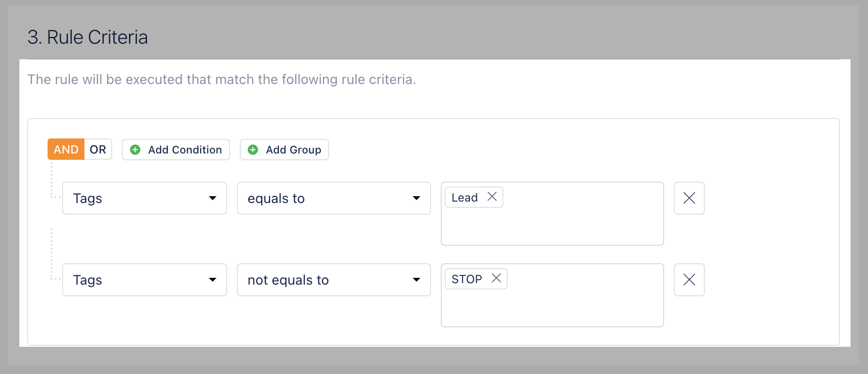Viewport: 868px width, 374px height.
Task: Open the second row's Tags field dropdown
Action: [x=145, y=280]
